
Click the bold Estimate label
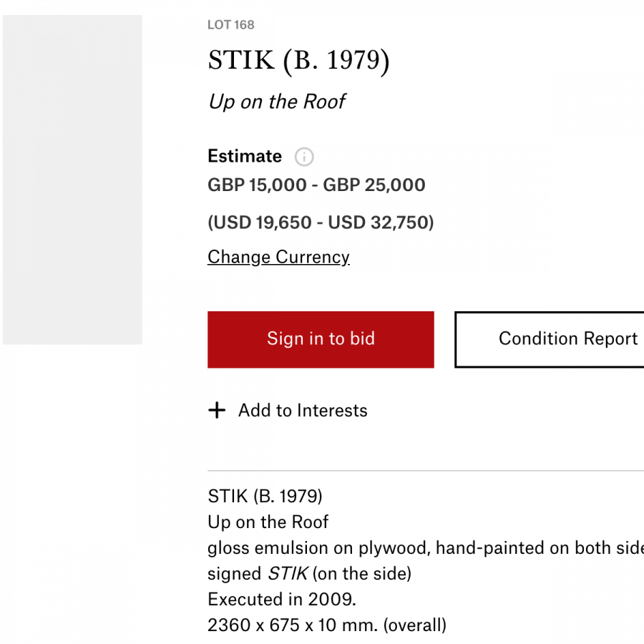click(245, 156)
